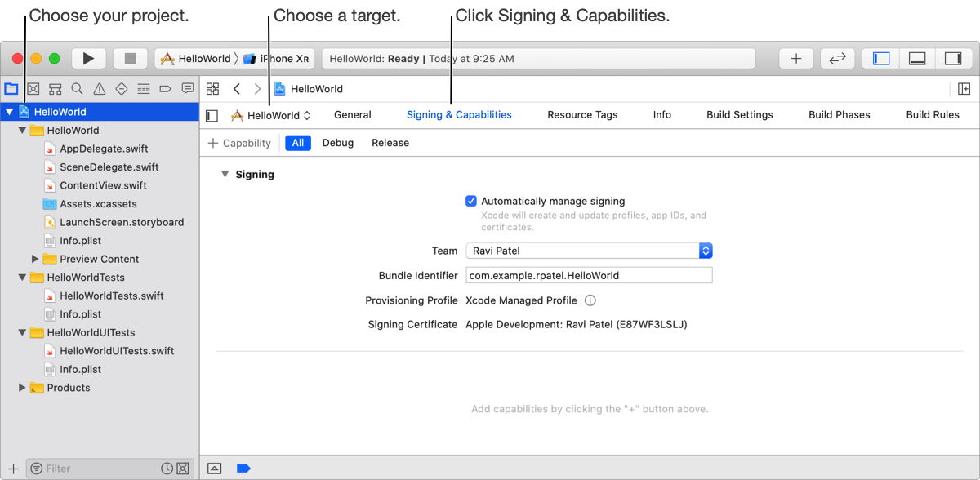This screenshot has height=480, width=980.
Task: Open related items grid menu
Action: coord(212,88)
